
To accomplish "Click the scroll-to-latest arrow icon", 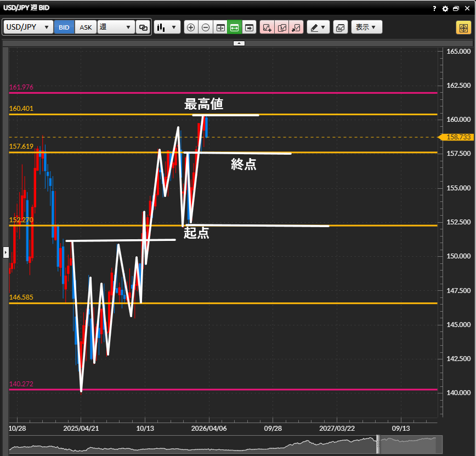I will (250, 27).
